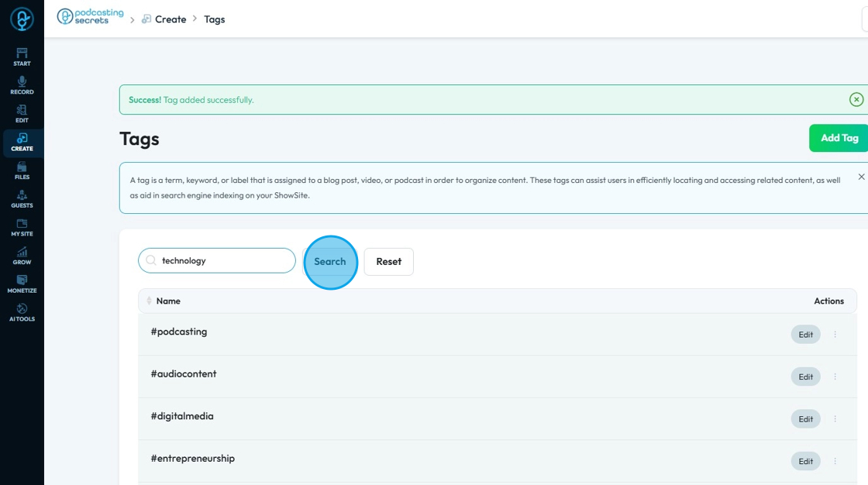This screenshot has width=868, height=485.
Task: Close the tag description info box
Action: tap(861, 177)
